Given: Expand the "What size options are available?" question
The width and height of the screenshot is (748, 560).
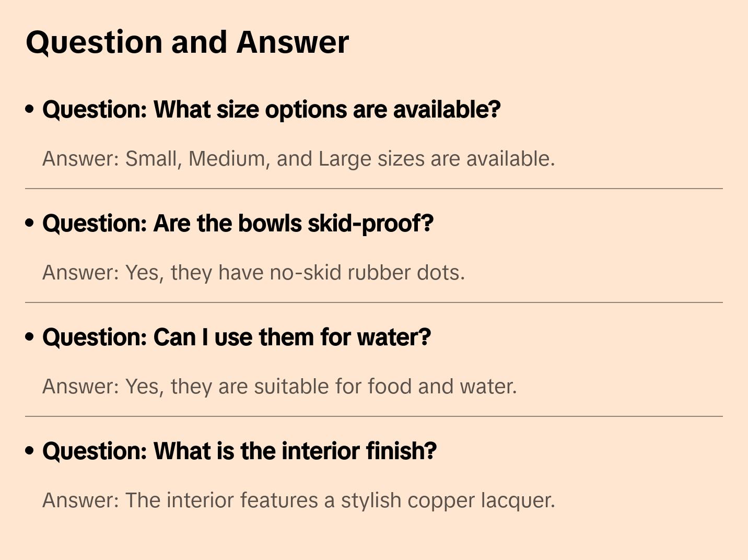Looking at the screenshot, I should [271, 110].
